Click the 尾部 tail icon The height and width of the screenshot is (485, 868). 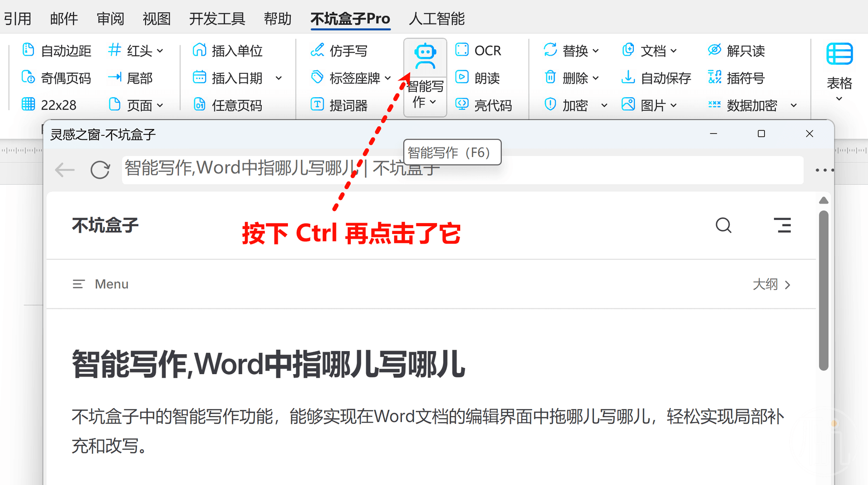pyautogui.click(x=115, y=77)
